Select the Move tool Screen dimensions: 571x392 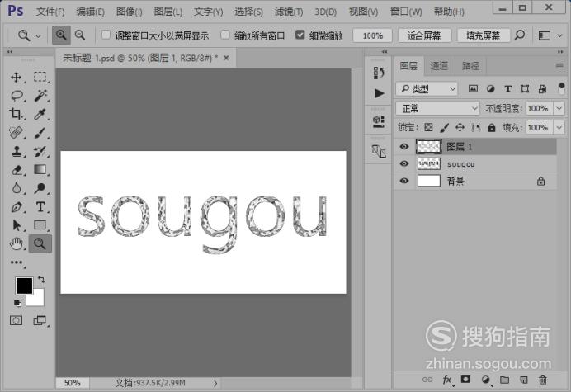tap(16, 78)
